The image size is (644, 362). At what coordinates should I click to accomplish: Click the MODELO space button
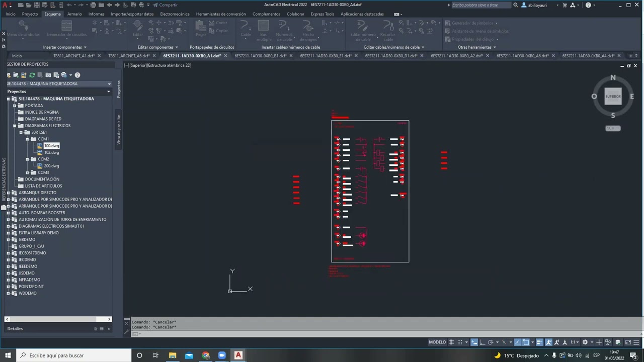[437, 342]
